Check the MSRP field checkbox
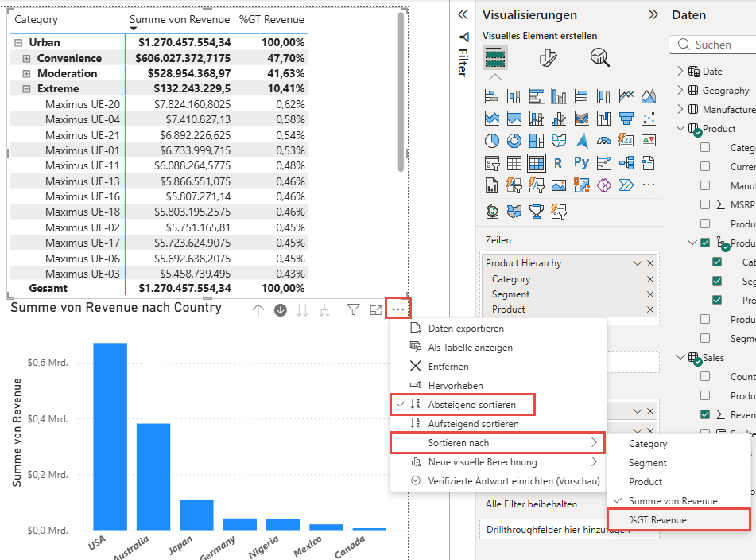The image size is (756, 560). click(705, 204)
